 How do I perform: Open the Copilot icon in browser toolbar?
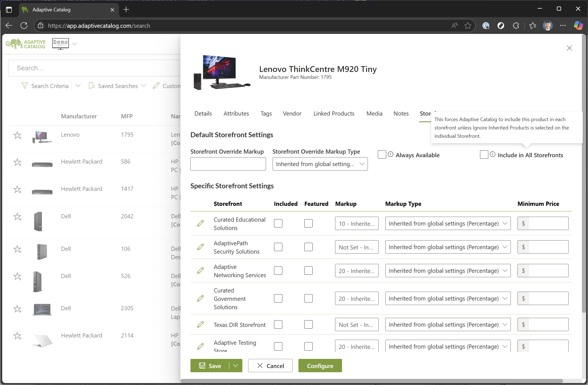[578, 26]
